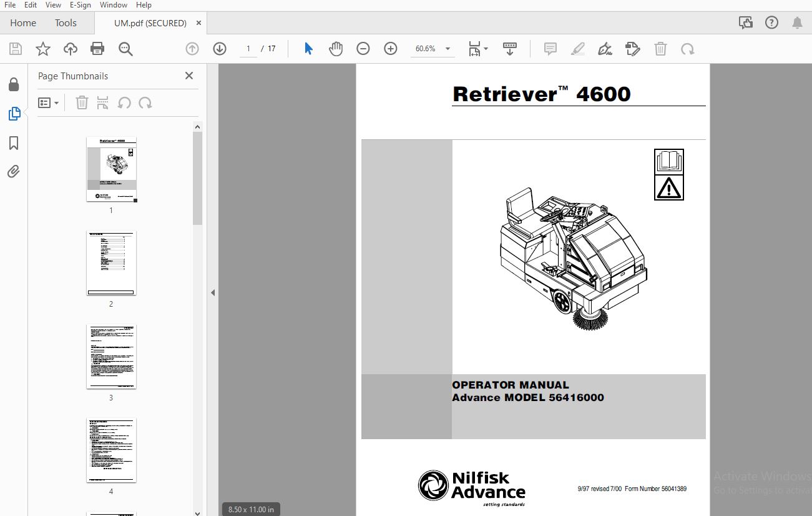Click the thumbnails scroll up arrow
Screen dimensions: 812x516
click(197, 127)
